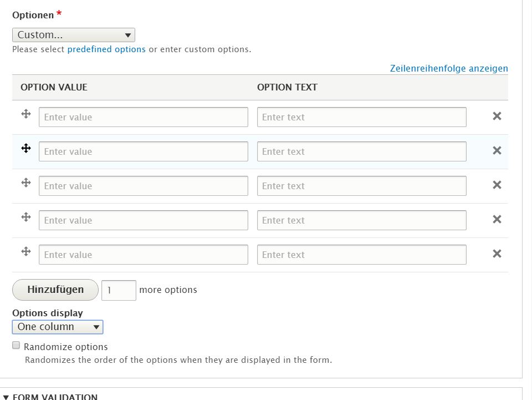Click the first row Enter value field

143,117
